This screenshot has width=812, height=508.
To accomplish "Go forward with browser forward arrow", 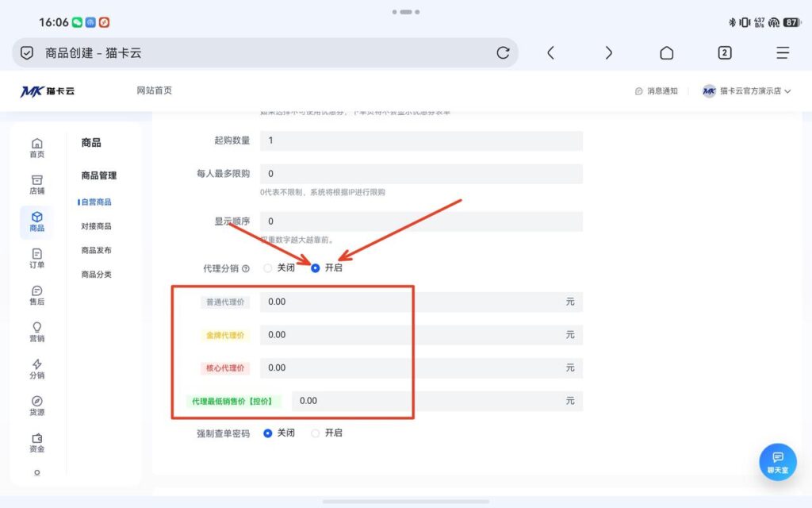I will tap(609, 53).
